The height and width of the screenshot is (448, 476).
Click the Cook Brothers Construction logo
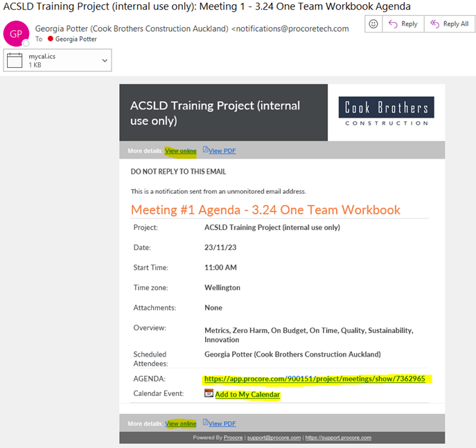click(386, 111)
